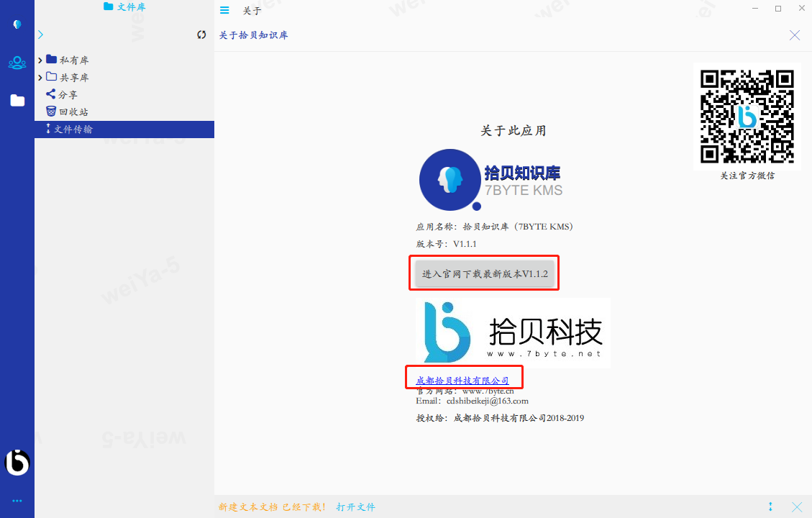Click the 拾贝科技 company logo banner

[x=514, y=332]
